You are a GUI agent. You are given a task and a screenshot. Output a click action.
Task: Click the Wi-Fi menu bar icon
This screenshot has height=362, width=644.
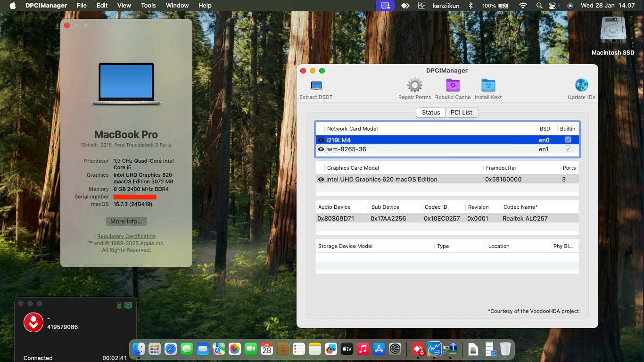[523, 5]
